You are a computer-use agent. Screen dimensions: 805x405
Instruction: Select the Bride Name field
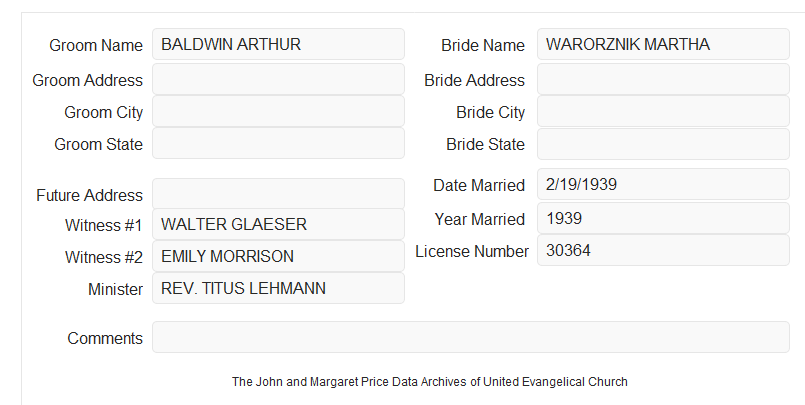[663, 44]
